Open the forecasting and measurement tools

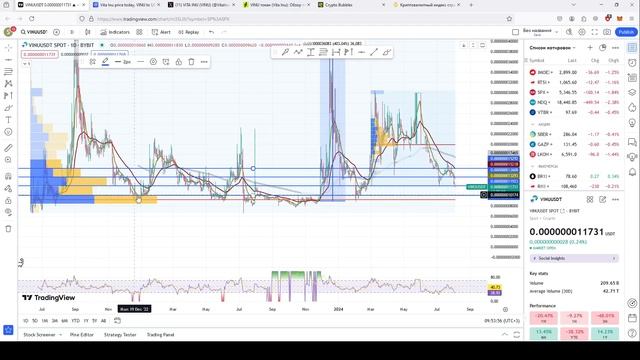point(8,96)
